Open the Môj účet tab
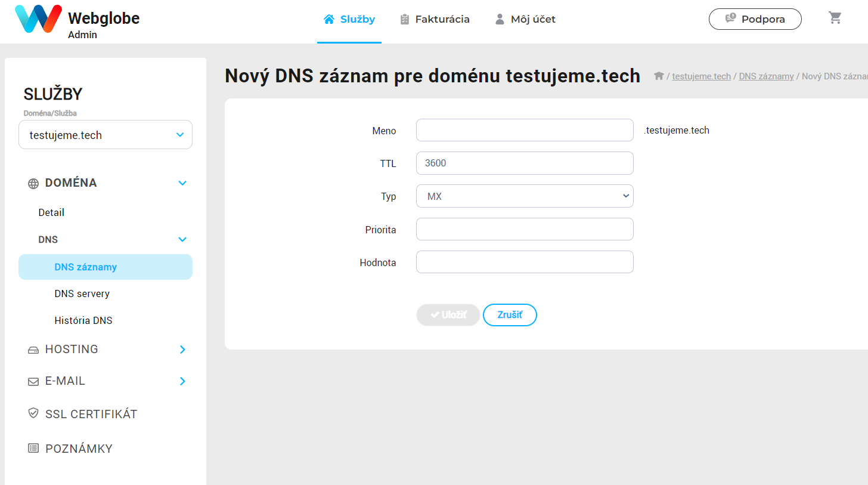Image resolution: width=868 pixels, height=485 pixels. [525, 19]
